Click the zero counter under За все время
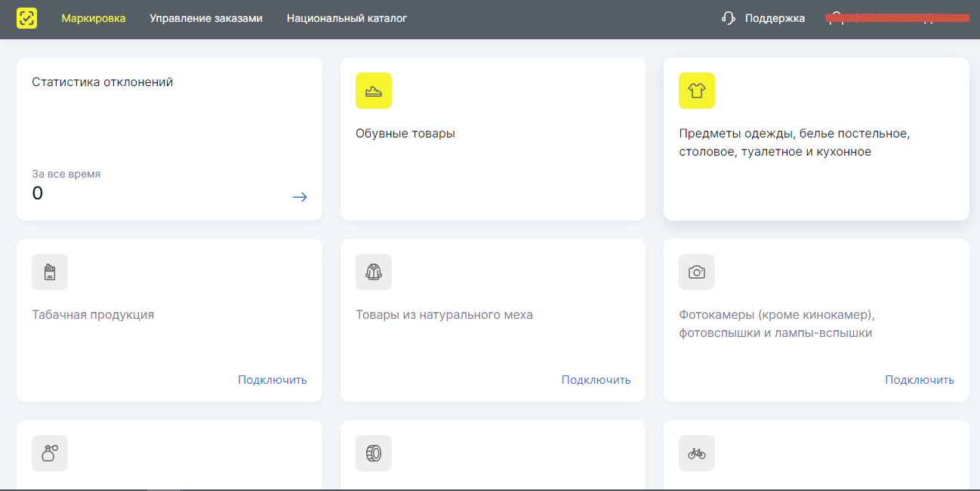 pyautogui.click(x=36, y=193)
